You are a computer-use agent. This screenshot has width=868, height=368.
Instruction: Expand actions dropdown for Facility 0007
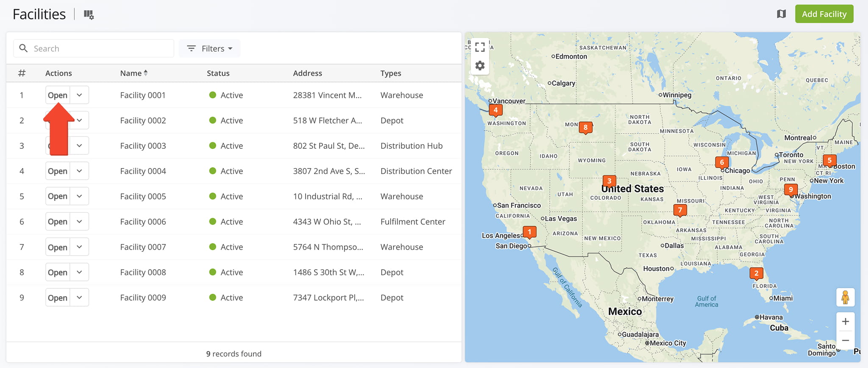(79, 247)
